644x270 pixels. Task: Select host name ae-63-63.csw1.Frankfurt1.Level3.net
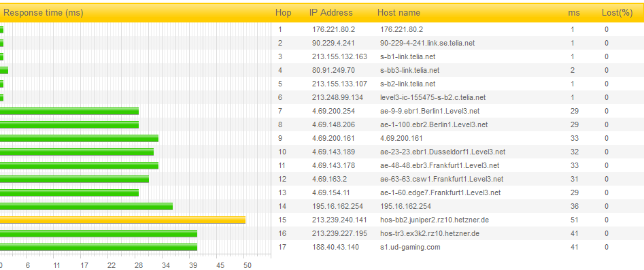click(442, 179)
